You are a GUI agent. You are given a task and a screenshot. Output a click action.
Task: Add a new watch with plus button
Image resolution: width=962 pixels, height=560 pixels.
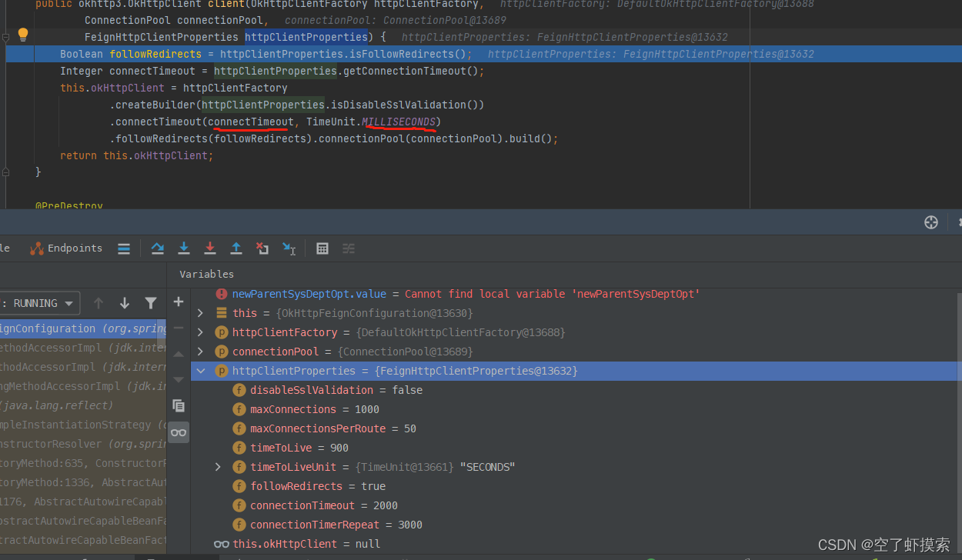point(179,302)
